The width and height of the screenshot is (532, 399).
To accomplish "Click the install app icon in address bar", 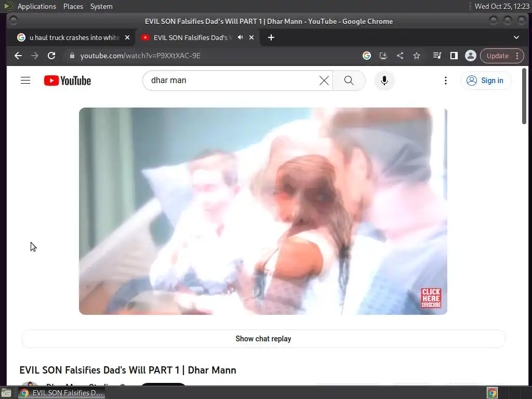I will [x=383, y=56].
